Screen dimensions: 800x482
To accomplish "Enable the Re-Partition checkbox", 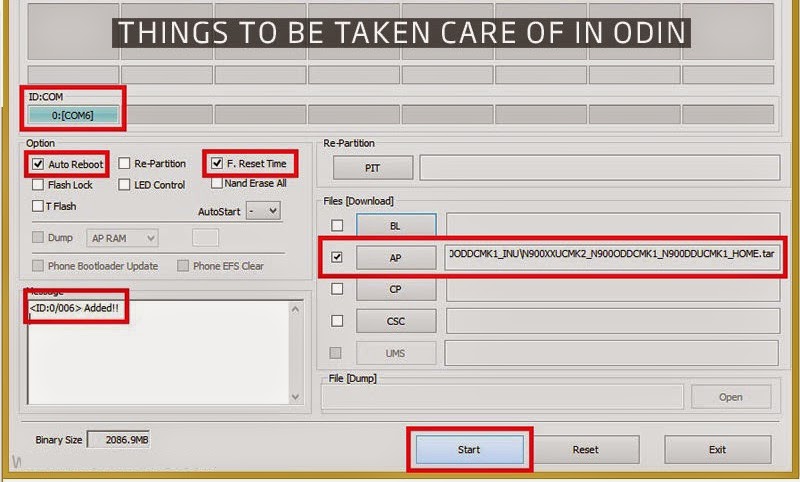I will [124, 163].
